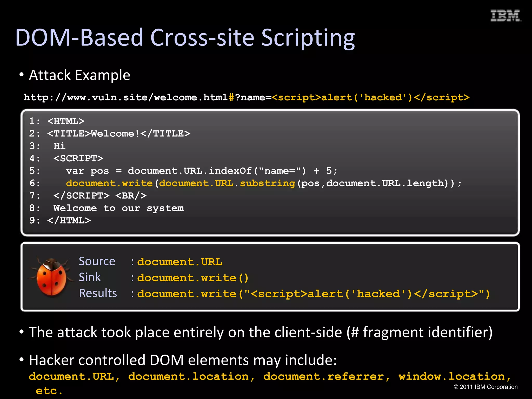This screenshot has height=399, width=532.
Task: Click document.referrer in the DOM element list
Action: point(327,376)
